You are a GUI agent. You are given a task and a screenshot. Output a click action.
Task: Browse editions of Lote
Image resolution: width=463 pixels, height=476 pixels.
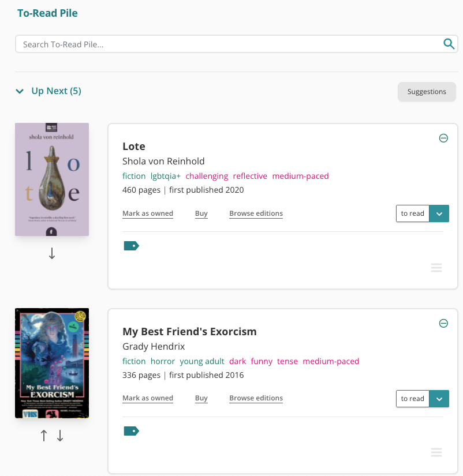pos(256,213)
